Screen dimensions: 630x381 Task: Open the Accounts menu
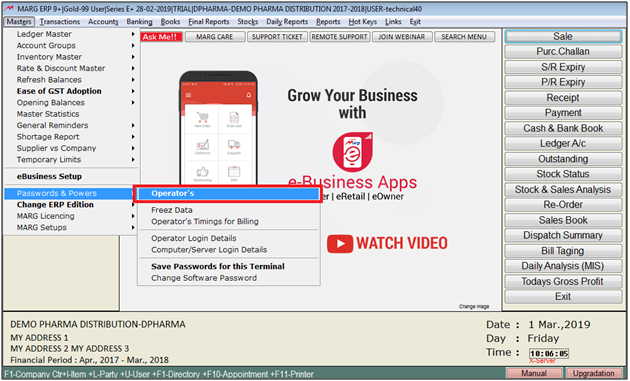click(103, 22)
